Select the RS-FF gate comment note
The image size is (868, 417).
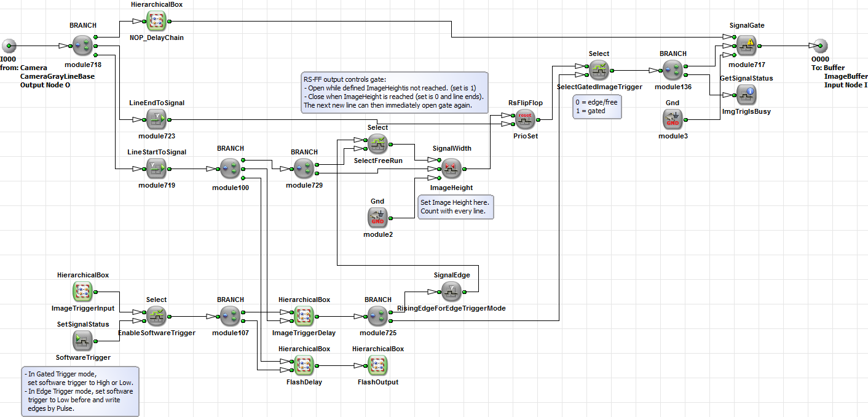[x=393, y=92]
